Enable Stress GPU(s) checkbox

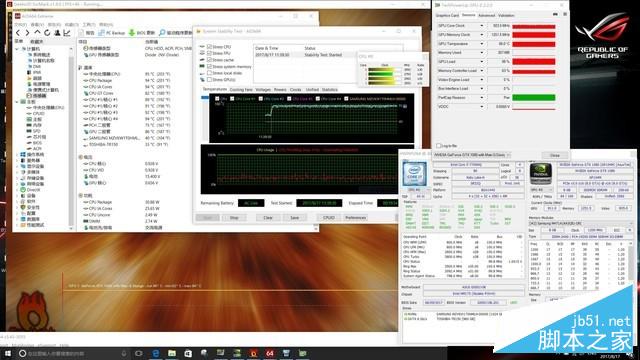point(209,79)
